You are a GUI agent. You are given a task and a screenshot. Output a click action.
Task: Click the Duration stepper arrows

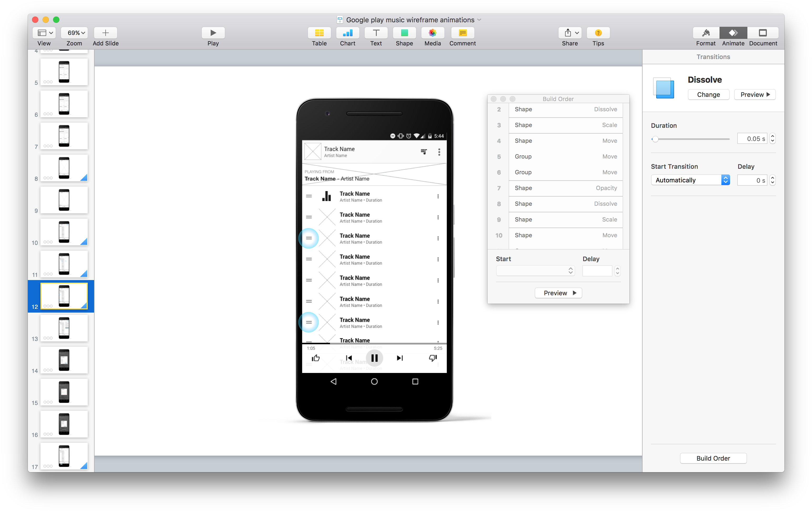tap(773, 139)
